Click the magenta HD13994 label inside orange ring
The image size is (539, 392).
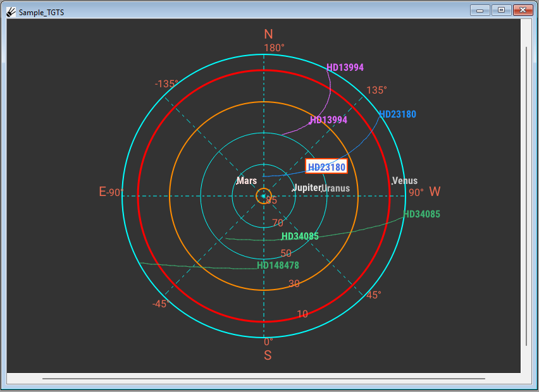point(328,120)
